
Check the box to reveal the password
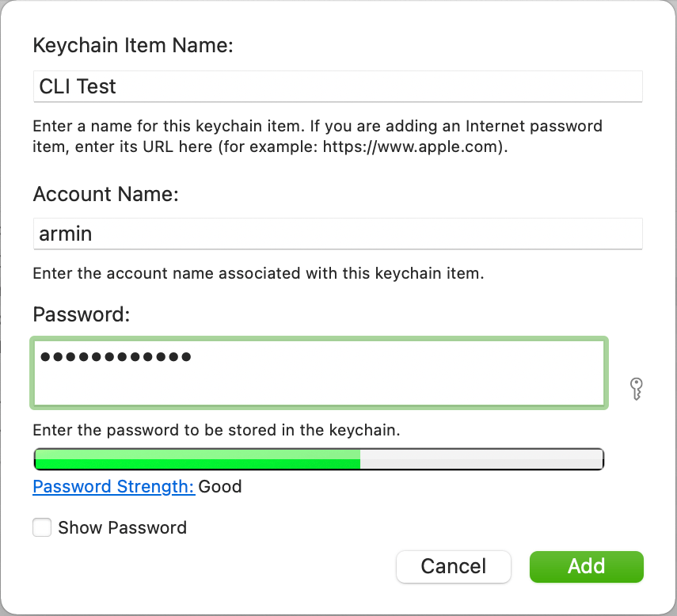coord(41,527)
